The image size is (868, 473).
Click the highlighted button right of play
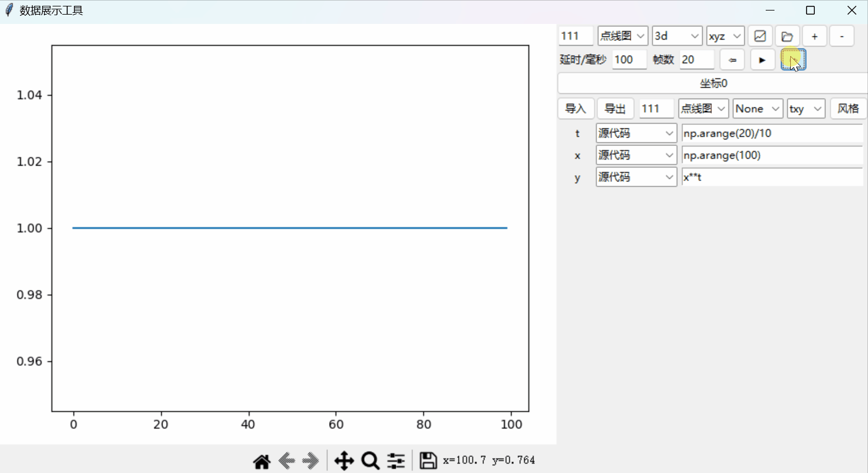click(x=794, y=60)
